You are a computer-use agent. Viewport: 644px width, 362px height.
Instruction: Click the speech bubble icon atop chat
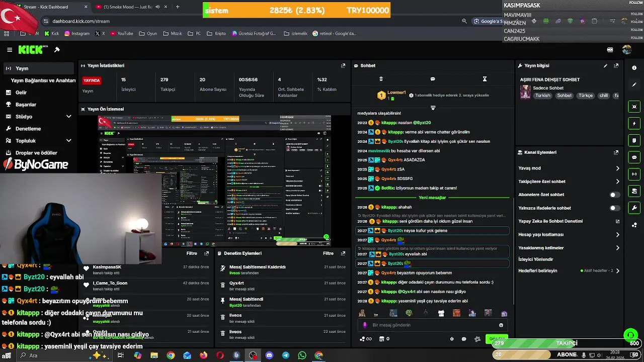(x=433, y=79)
